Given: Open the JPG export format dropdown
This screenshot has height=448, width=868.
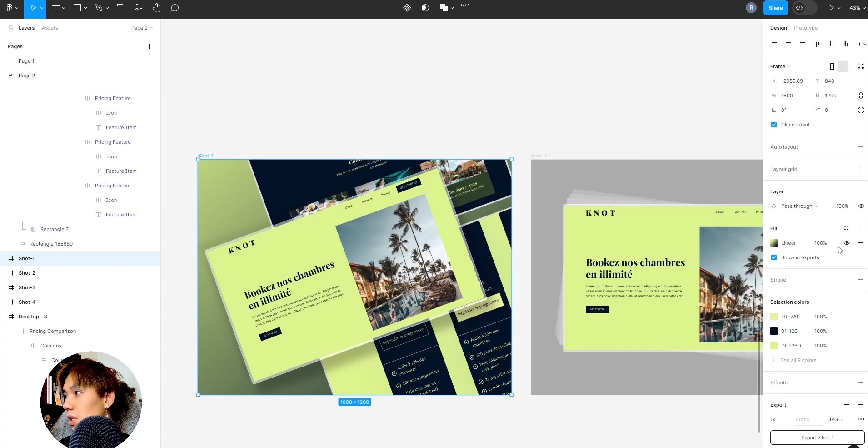Looking at the screenshot, I should [836, 419].
